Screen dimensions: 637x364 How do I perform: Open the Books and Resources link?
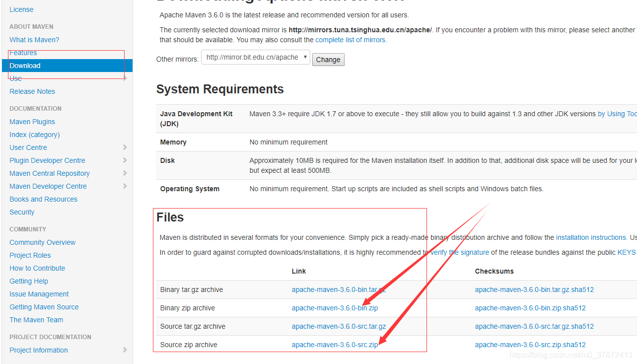(x=44, y=199)
